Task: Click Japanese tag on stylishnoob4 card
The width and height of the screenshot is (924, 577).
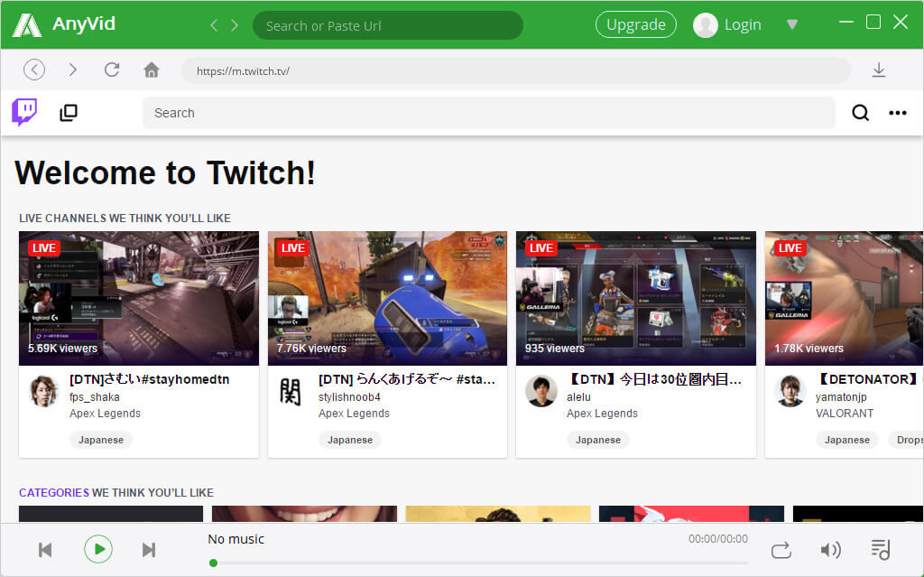Action: (350, 440)
